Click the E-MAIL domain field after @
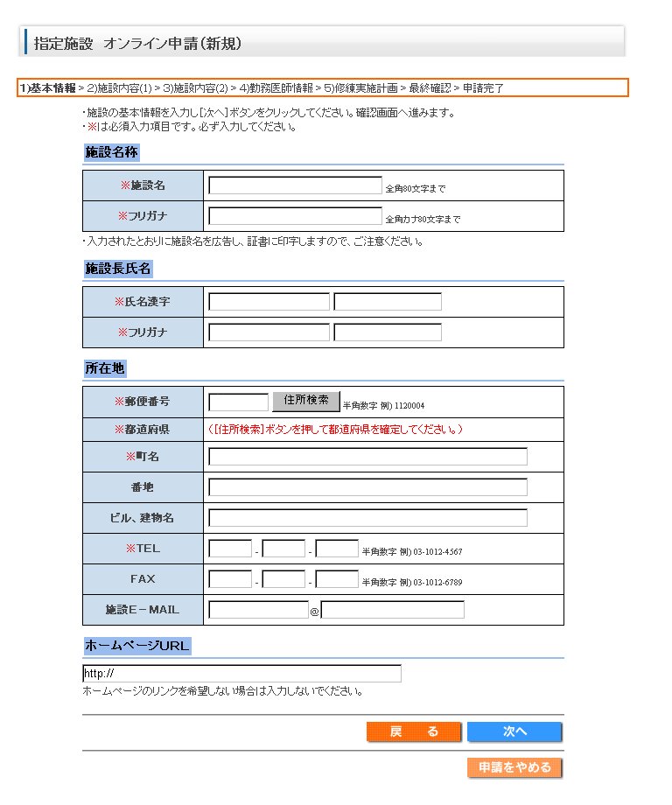 click(392, 610)
